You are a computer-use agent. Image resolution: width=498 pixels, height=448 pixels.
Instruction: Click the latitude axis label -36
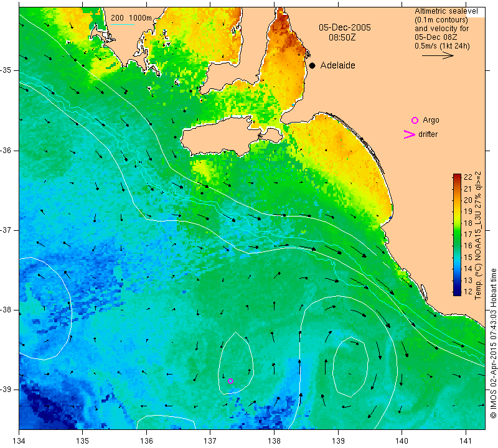tap(6, 150)
